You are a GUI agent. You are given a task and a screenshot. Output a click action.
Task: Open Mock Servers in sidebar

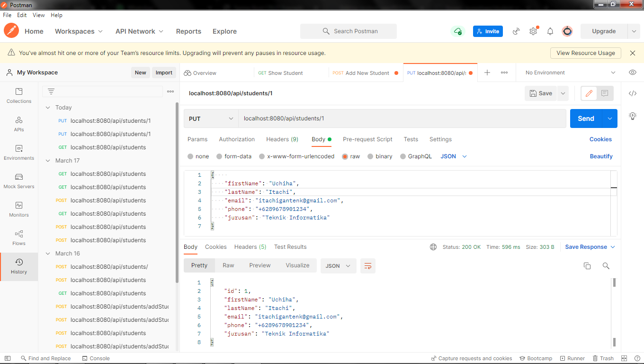coord(19,181)
